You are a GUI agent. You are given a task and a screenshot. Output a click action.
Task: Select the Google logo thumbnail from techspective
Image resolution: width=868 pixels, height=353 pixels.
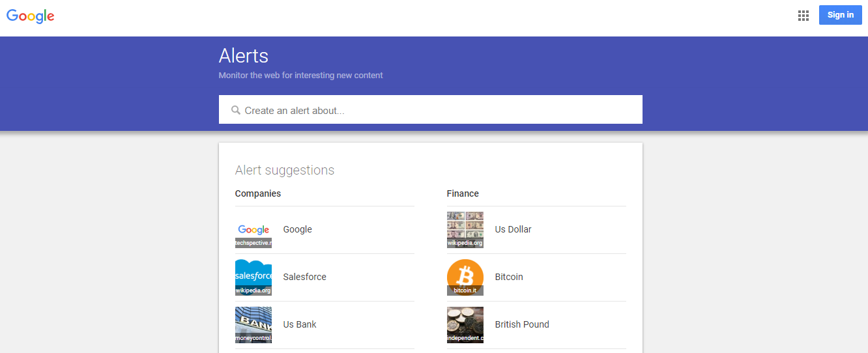[x=253, y=229]
